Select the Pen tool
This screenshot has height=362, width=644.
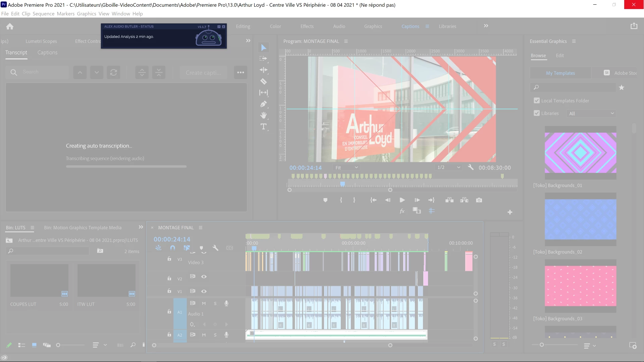coord(264,104)
